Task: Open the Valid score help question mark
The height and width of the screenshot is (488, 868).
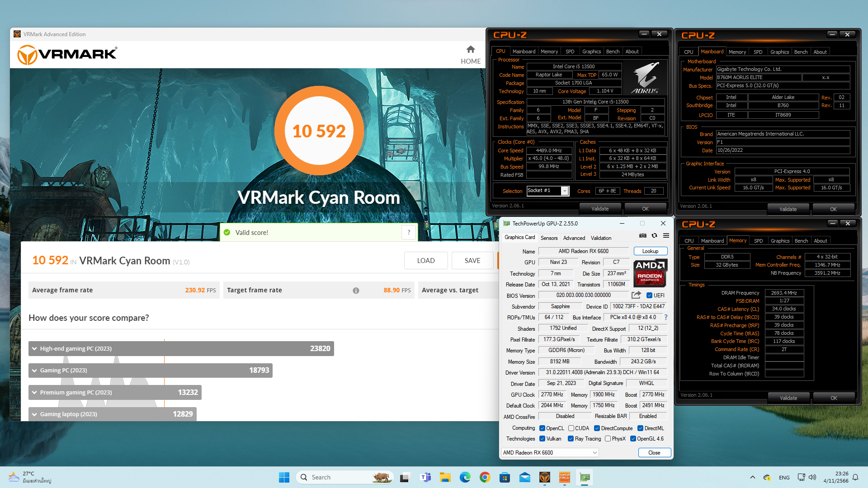Action: 409,232
